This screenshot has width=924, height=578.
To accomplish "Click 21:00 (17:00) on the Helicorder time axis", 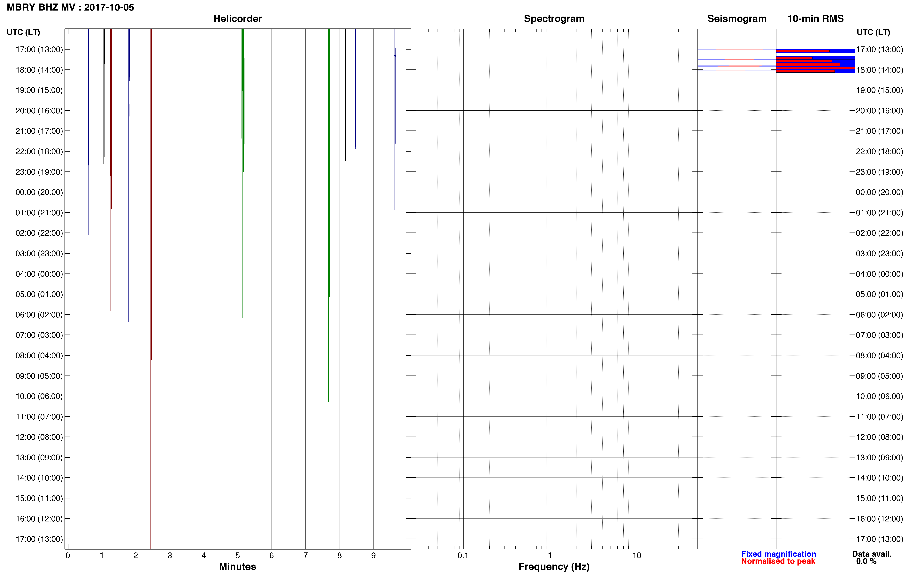I will 39,131.
